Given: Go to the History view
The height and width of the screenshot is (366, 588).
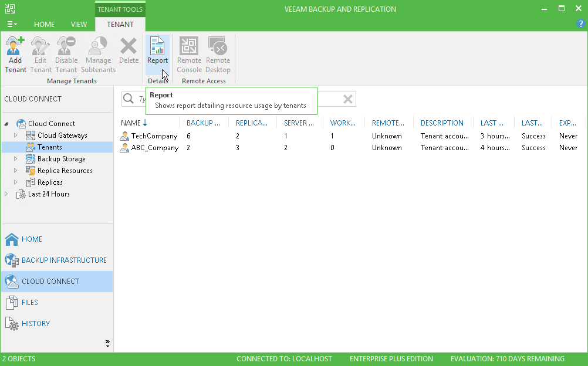Looking at the screenshot, I should (57, 324).
